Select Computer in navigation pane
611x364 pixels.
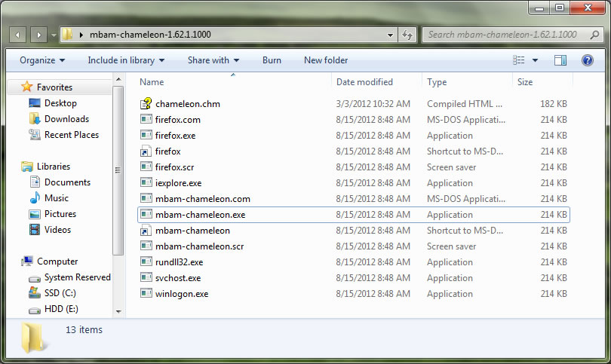coord(57,262)
